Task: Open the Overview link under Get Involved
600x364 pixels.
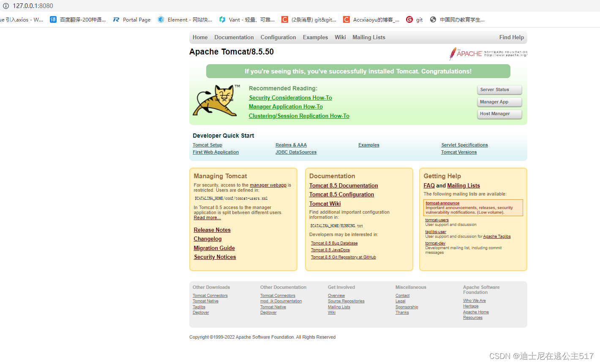Action: [x=336, y=296]
